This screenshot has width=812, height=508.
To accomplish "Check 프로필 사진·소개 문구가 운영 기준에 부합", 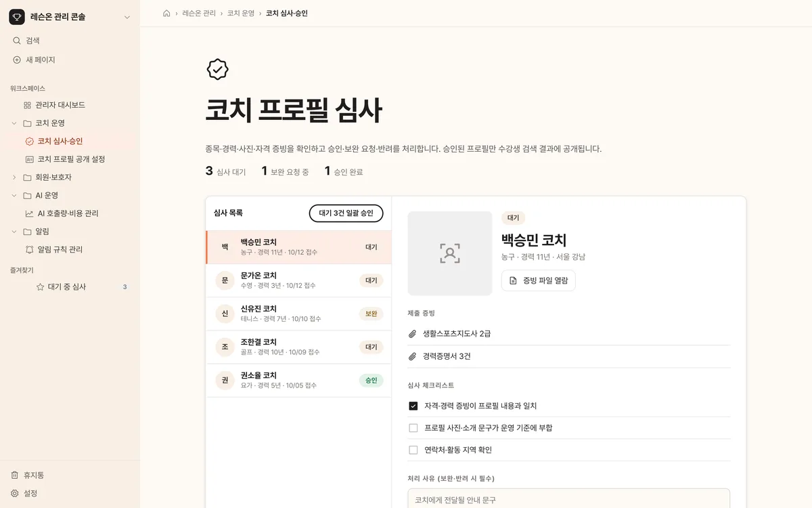I will [413, 428].
